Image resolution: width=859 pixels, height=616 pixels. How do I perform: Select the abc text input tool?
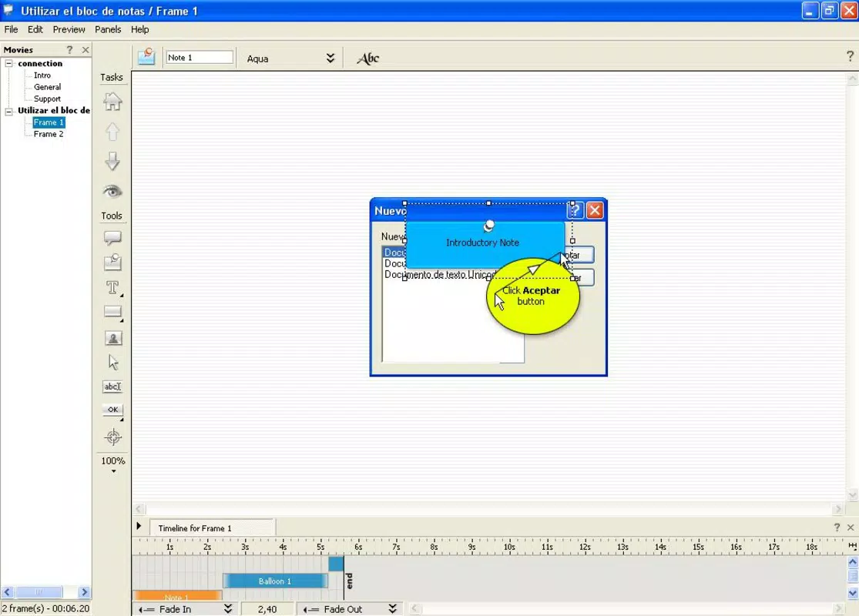112,387
